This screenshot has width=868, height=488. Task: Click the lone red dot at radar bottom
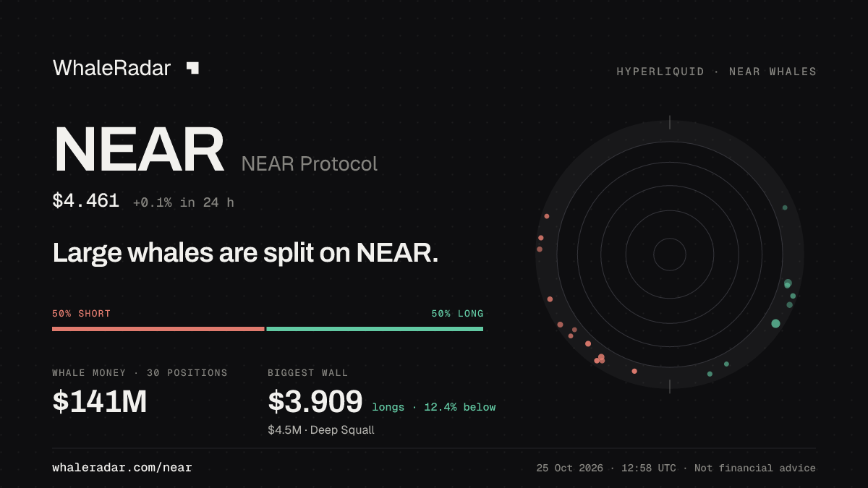coord(634,371)
